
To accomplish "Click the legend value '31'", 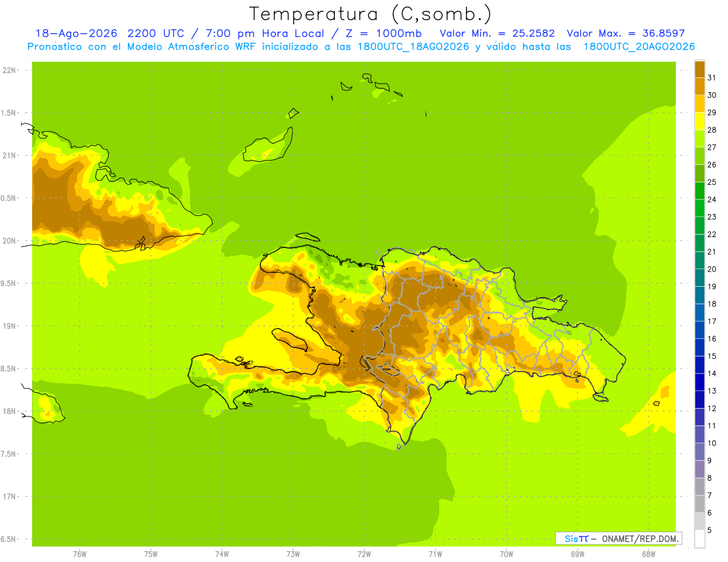I will (x=712, y=78).
